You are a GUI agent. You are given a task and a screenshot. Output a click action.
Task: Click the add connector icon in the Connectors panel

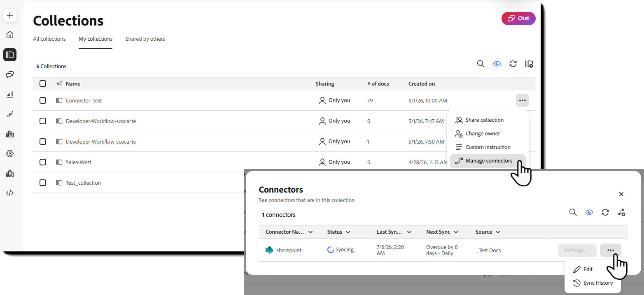click(x=621, y=212)
